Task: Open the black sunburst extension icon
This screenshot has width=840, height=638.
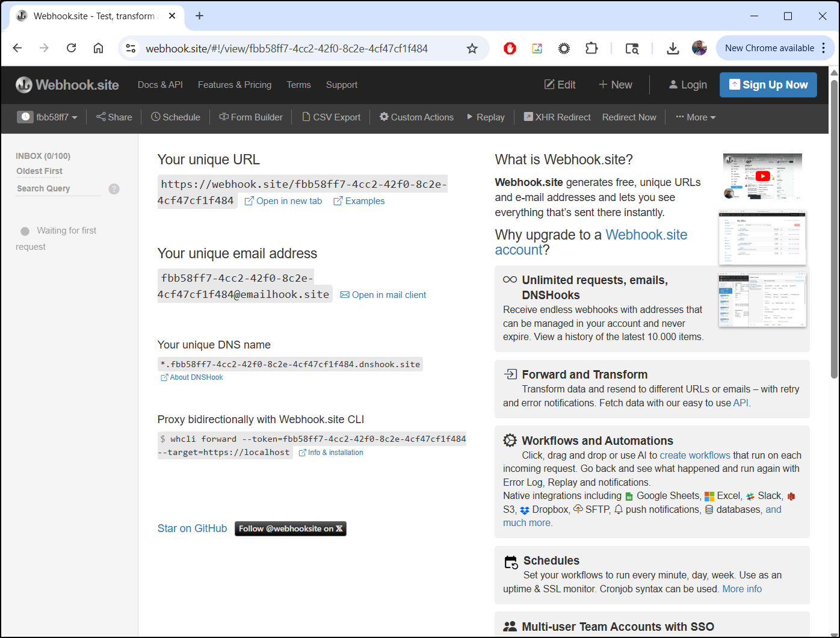Action: pyautogui.click(x=564, y=48)
